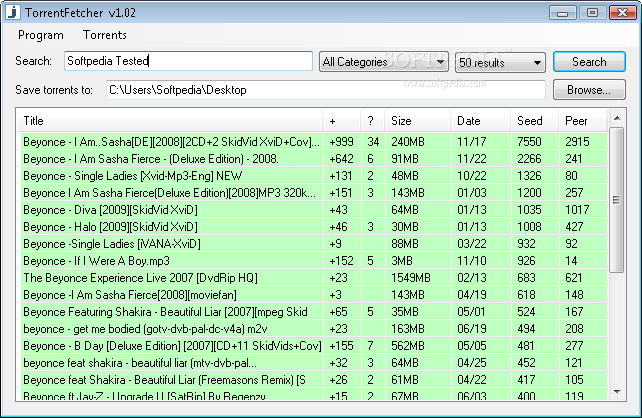Select Beyonce - Halo [2009][SkidVid XviD] row
The width and height of the screenshot is (642, 418).
[x=314, y=227]
